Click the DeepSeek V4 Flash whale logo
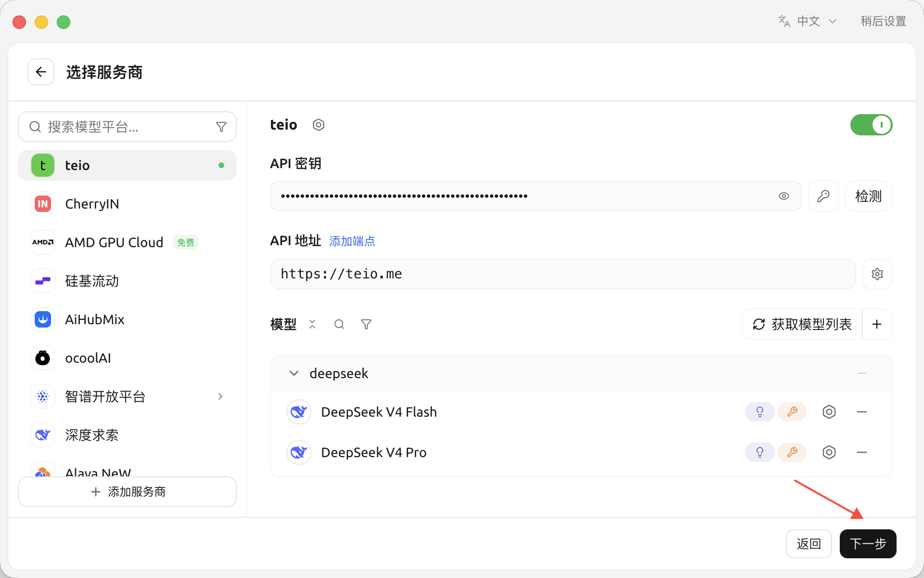 pyautogui.click(x=299, y=412)
